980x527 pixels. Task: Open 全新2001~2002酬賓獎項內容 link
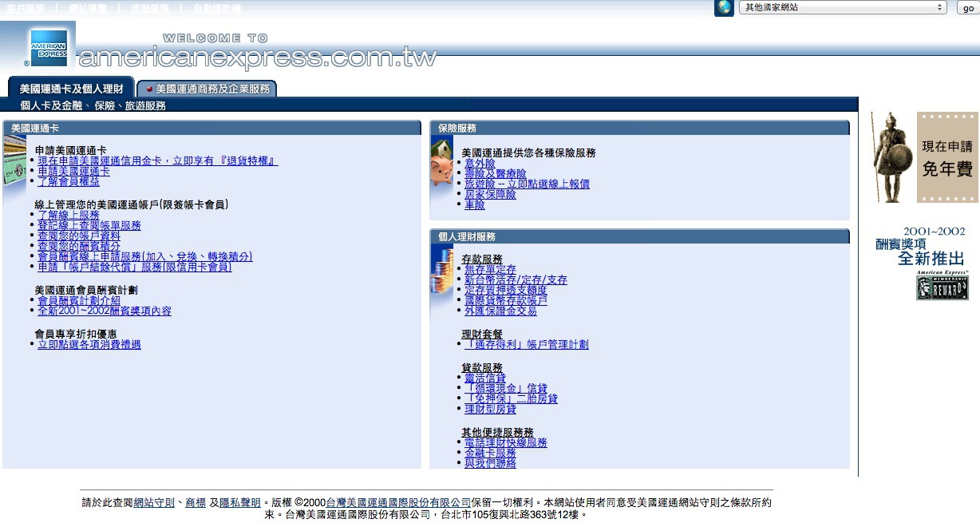[x=105, y=311]
